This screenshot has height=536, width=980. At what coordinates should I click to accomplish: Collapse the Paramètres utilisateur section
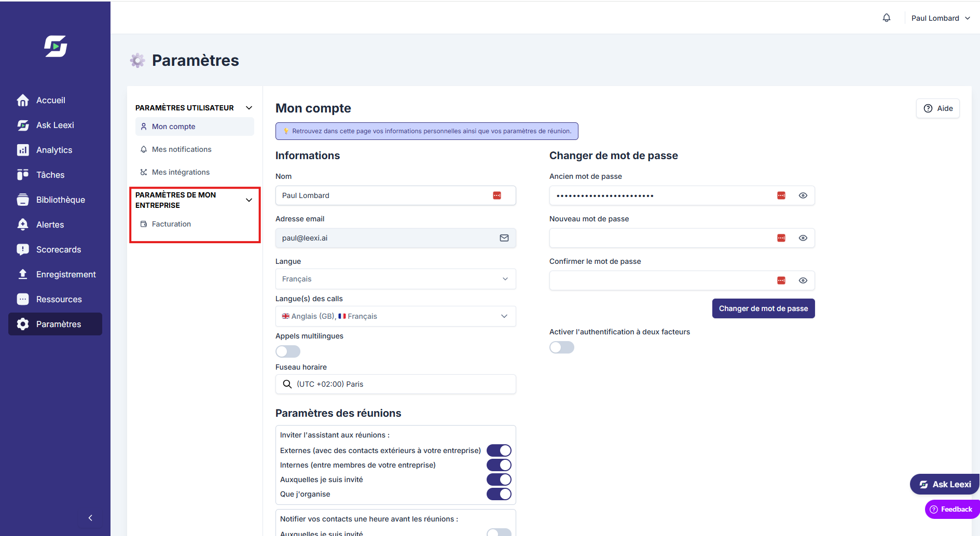(249, 108)
